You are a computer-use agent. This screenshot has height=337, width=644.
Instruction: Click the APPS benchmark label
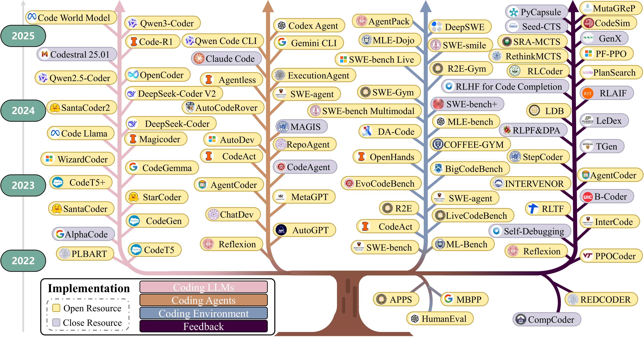click(x=396, y=299)
